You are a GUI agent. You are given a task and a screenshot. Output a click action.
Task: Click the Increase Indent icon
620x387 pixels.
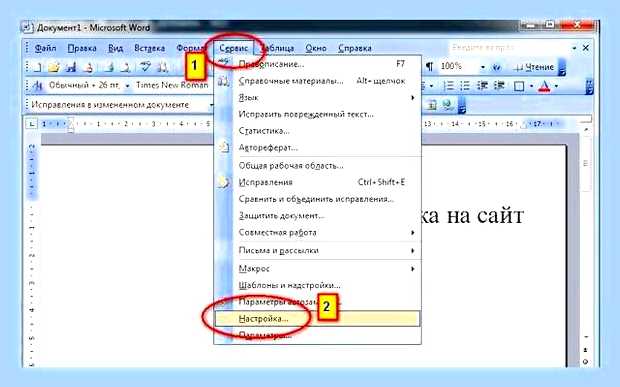coord(500,86)
